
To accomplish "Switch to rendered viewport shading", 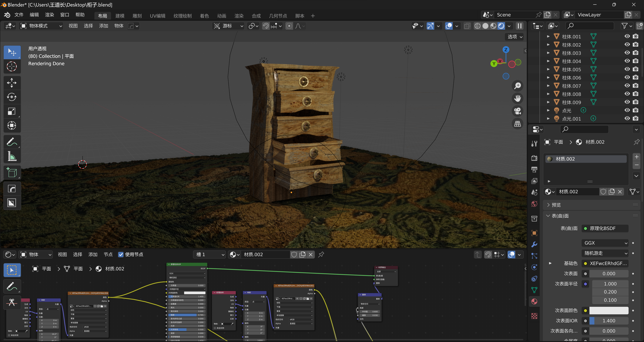I will click(501, 26).
